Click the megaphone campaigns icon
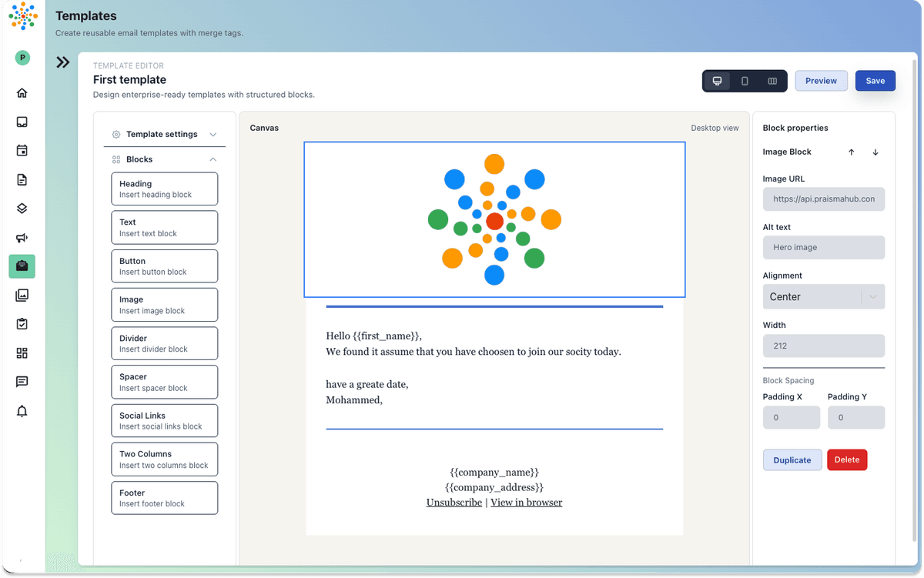The height and width of the screenshot is (578, 924). point(22,238)
